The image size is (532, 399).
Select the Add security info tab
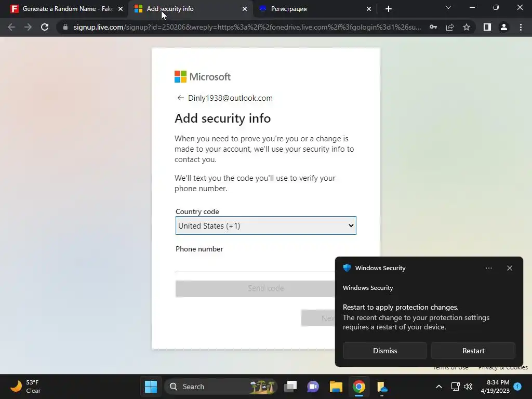tap(190, 9)
